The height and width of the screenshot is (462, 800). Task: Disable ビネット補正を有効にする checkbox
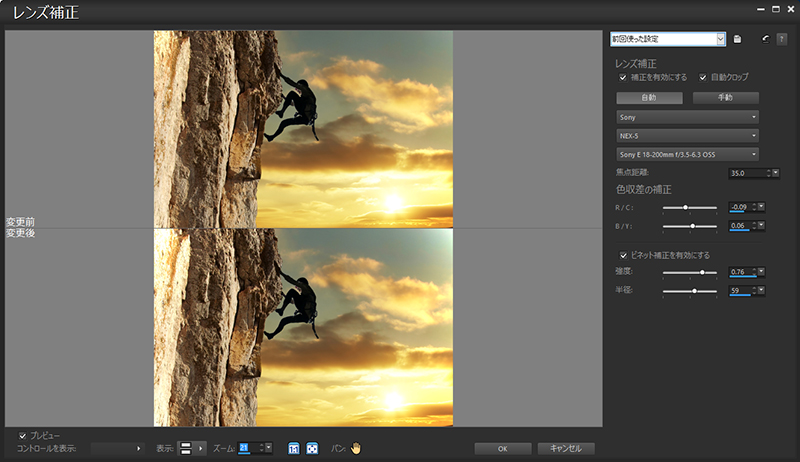(624, 255)
